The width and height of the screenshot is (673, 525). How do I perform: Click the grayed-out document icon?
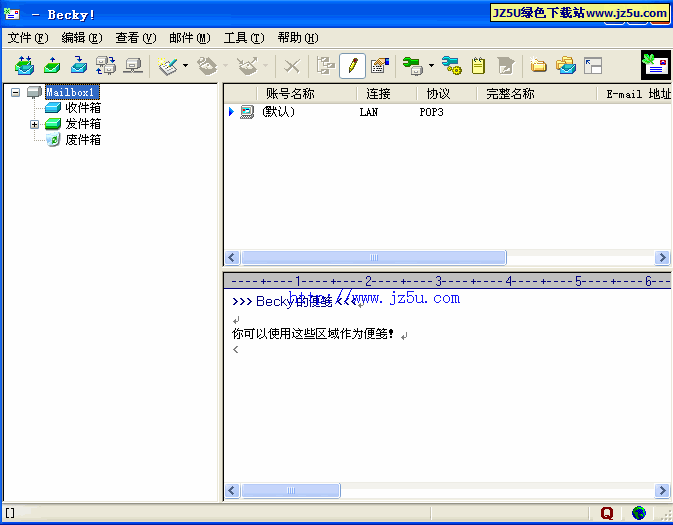(x=506, y=66)
